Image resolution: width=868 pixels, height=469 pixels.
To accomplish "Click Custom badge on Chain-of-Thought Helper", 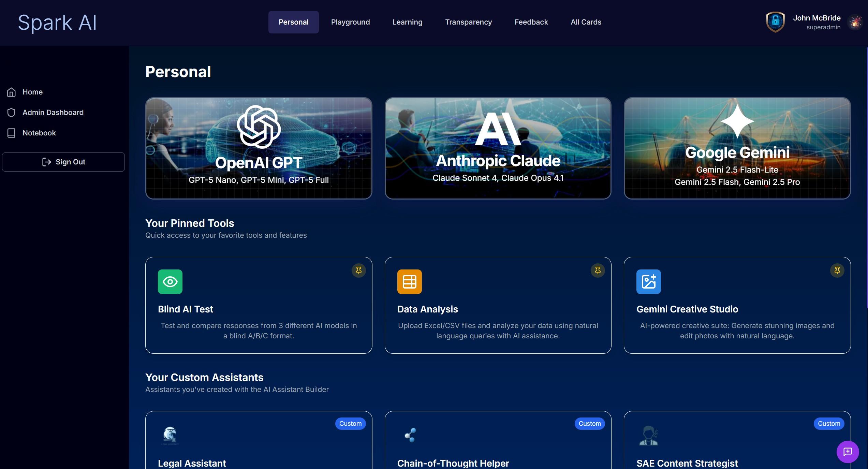I will pyautogui.click(x=589, y=424).
